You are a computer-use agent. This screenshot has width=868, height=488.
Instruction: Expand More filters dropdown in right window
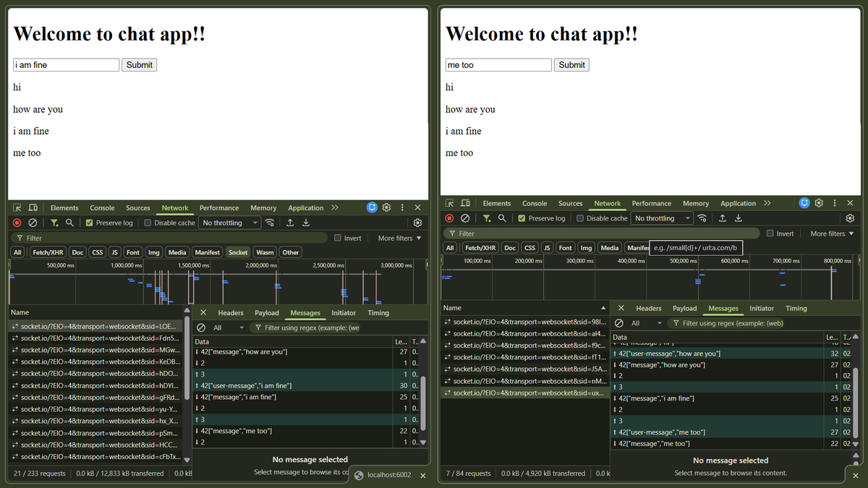coord(832,234)
